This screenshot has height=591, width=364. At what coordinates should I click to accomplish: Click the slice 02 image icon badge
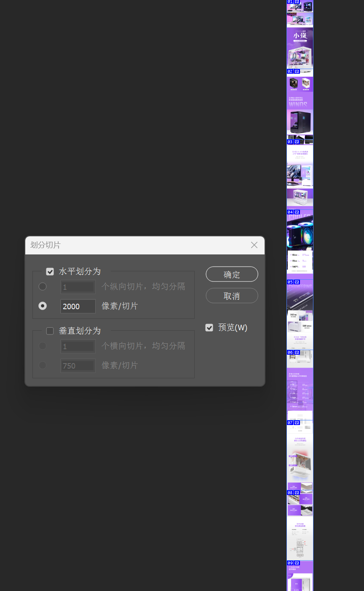tap(297, 72)
